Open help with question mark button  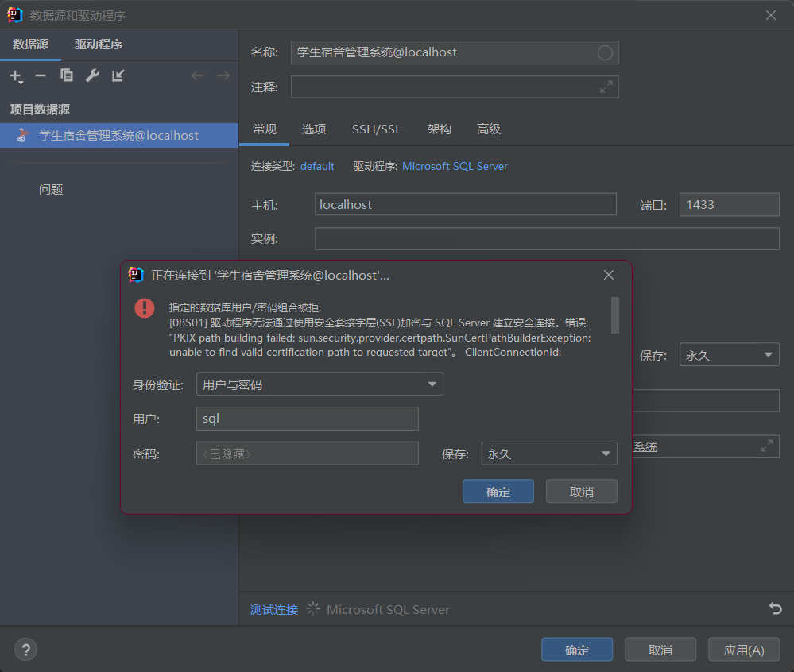tap(25, 650)
